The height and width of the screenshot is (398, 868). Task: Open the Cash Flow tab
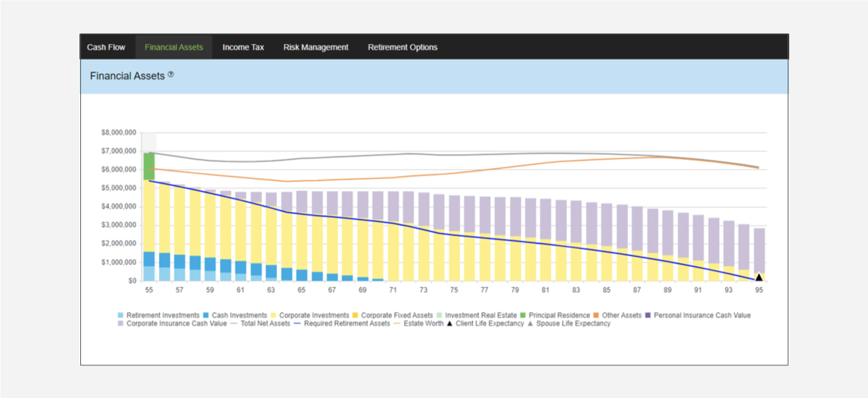tap(106, 47)
